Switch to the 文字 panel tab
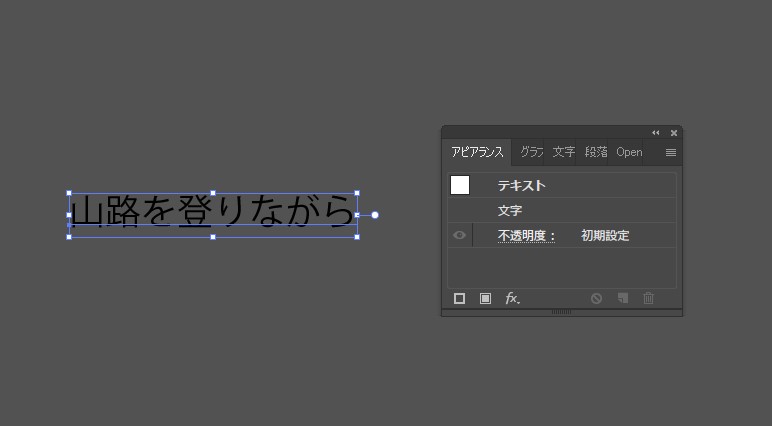This screenshot has height=426, width=772. click(563, 152)
